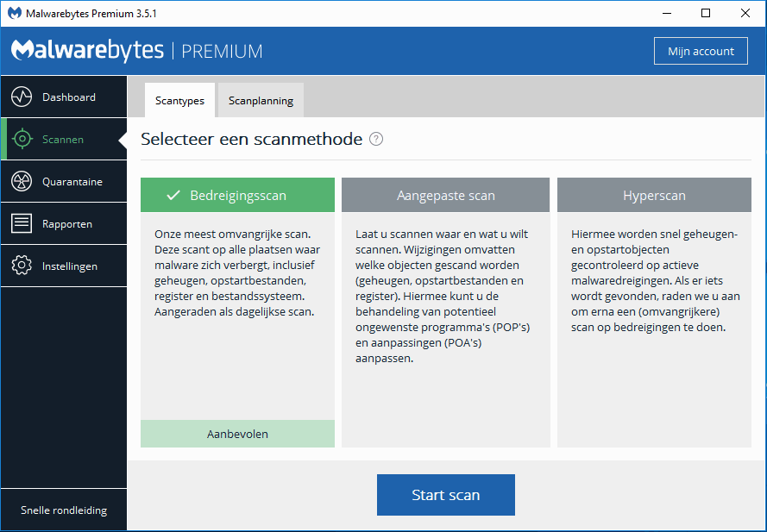Open Instellingen via the gear icon

pos(22,266)
